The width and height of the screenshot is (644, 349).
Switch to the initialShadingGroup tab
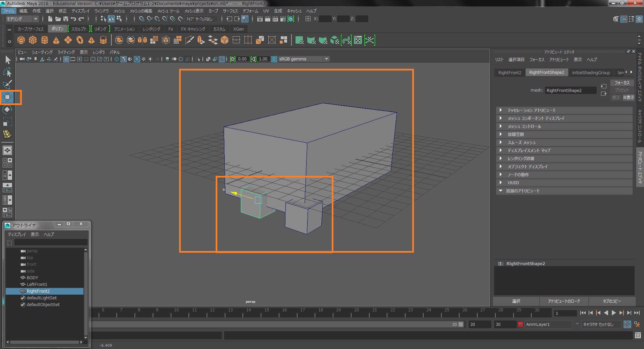[591, 72]
